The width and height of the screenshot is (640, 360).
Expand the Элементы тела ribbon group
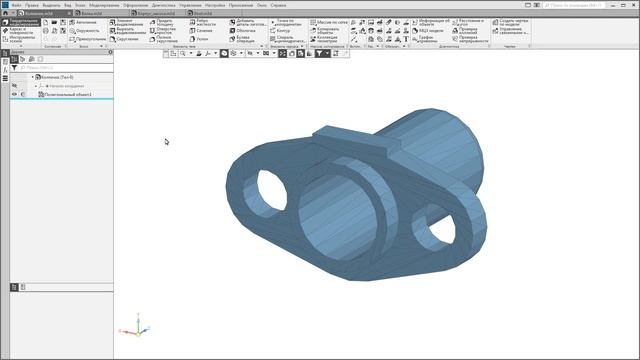(261, 47)
